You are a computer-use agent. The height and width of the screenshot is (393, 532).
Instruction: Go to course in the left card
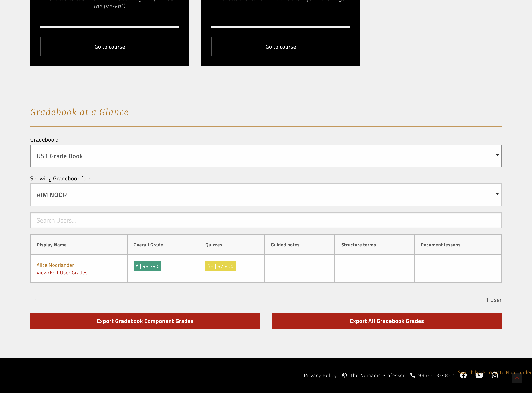pos(110,47)
